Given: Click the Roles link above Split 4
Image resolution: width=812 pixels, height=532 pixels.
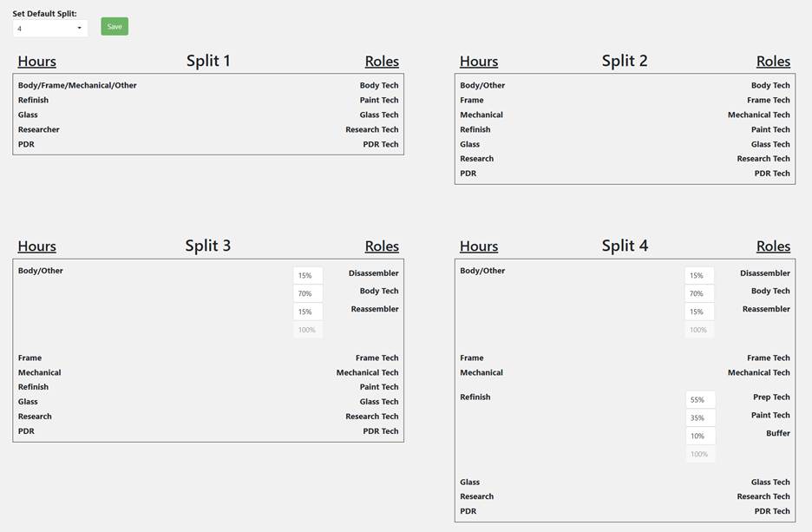Looking at the screenshot, I should (x=773, y=246).
